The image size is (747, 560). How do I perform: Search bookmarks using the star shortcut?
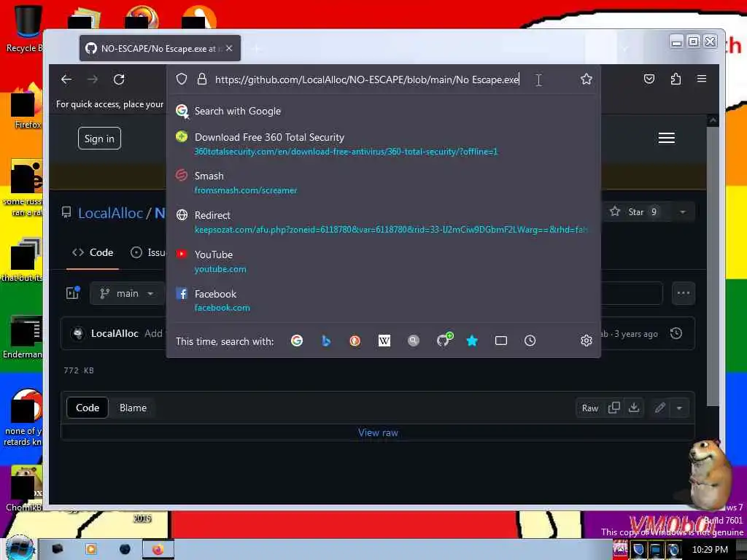point(472,341)
